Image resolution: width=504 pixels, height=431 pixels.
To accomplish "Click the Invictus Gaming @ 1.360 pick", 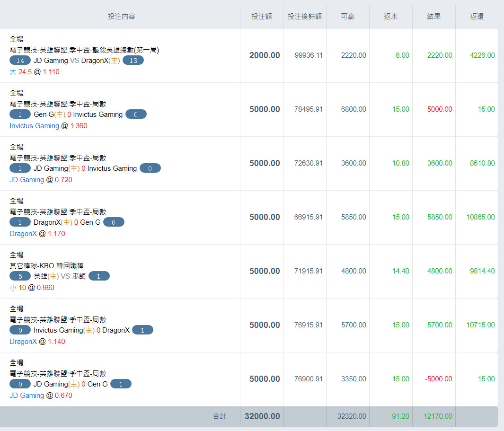I will tap(49, 126).
